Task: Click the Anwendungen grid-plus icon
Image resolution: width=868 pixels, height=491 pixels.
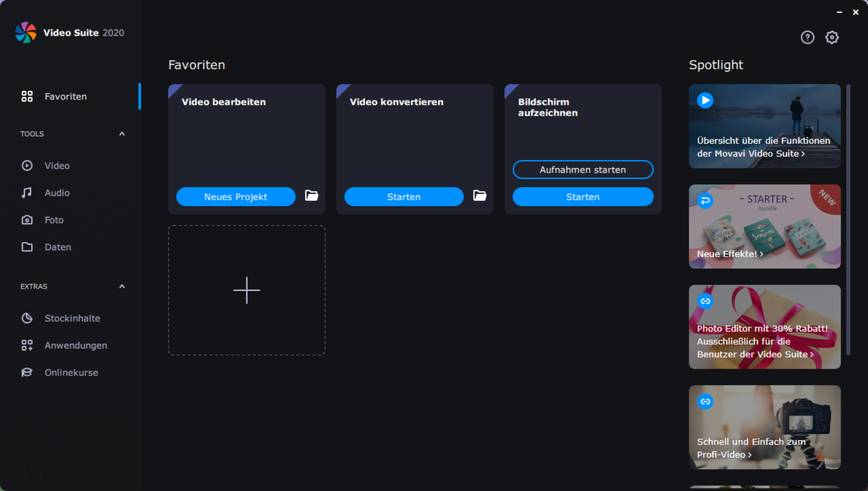Action: [x=27, y=345]
